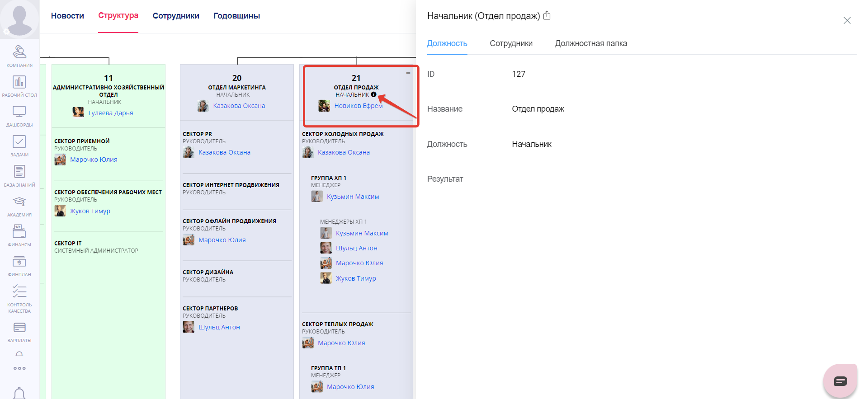Image resolution: width=868 pixels, height=399 pixels.
Task: Click the user profile avatar
Action: 19,18
